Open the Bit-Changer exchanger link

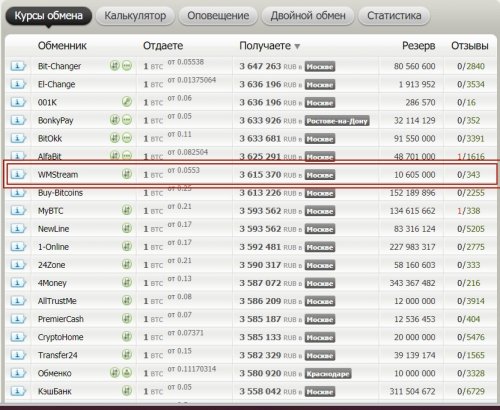click(59, 66)
